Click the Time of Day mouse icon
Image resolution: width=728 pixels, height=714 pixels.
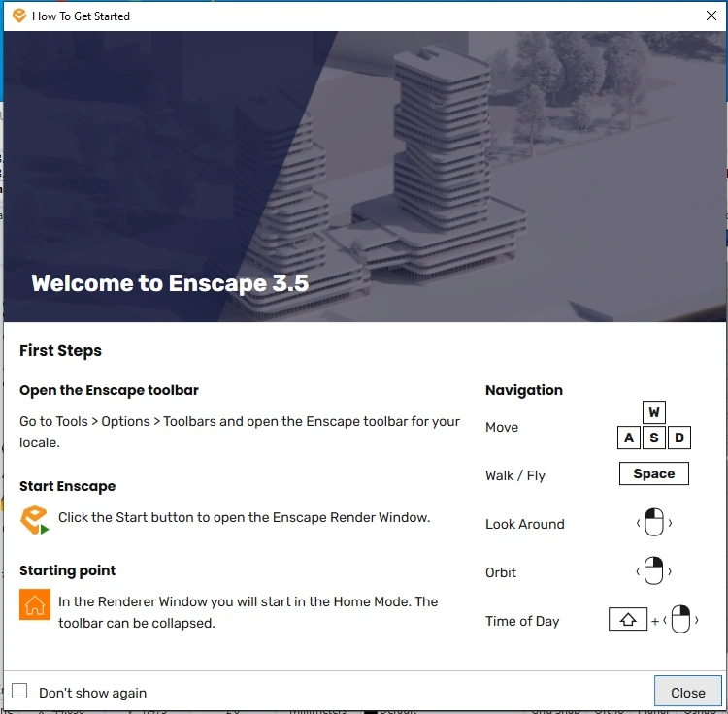click(680, 619)
